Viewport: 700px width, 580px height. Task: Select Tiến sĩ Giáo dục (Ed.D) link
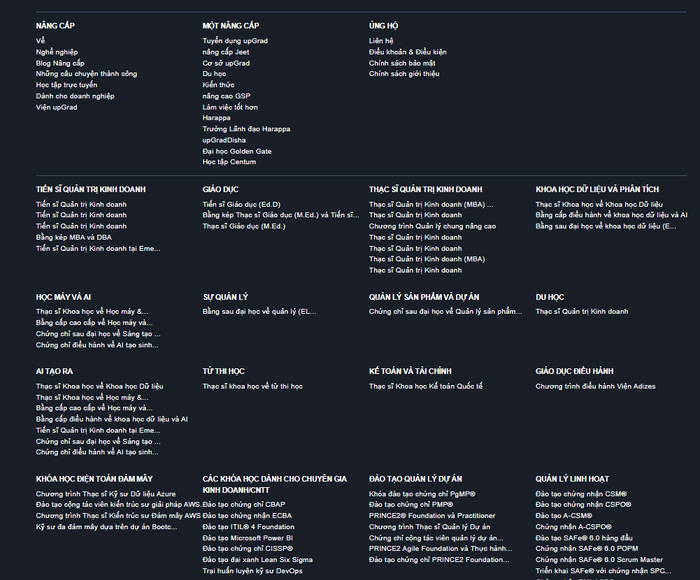pos(241,204)
